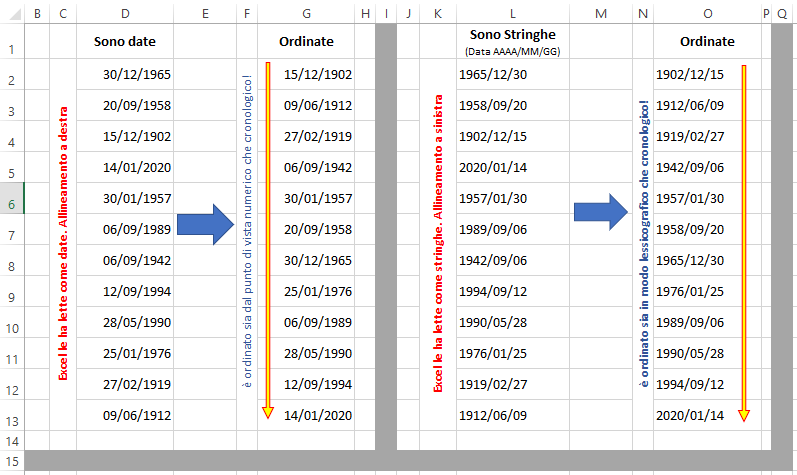Click column O header

click(x=707, y=13)
